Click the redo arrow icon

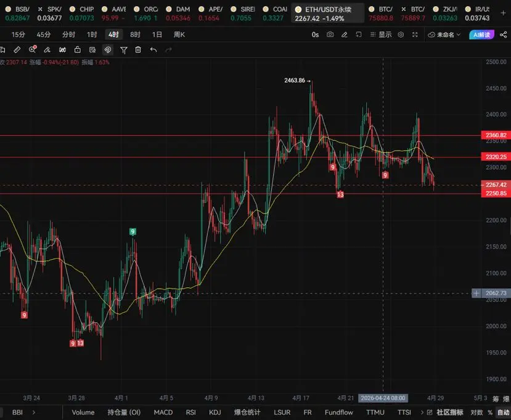click(168, 50)
